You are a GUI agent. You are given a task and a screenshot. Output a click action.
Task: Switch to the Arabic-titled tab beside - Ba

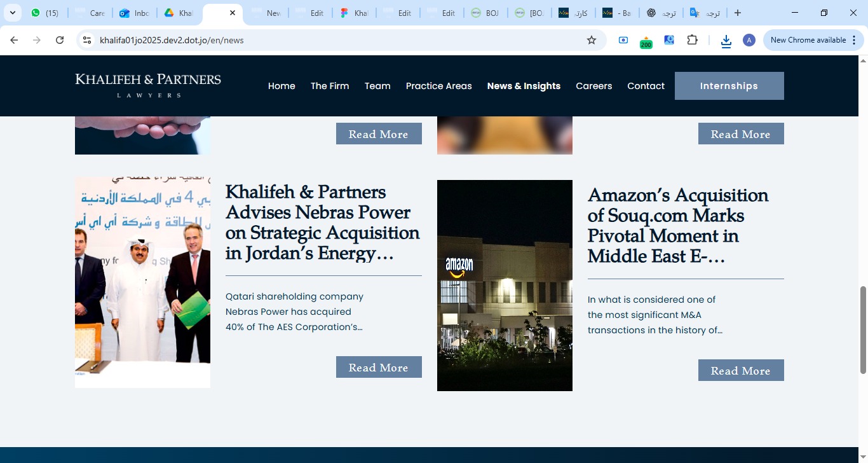573,13
